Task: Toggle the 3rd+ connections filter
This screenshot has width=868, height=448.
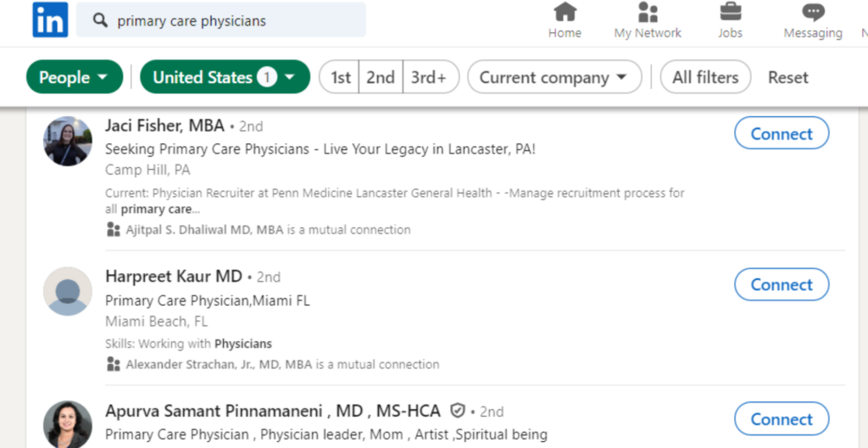Action: [x=430, y=77]
